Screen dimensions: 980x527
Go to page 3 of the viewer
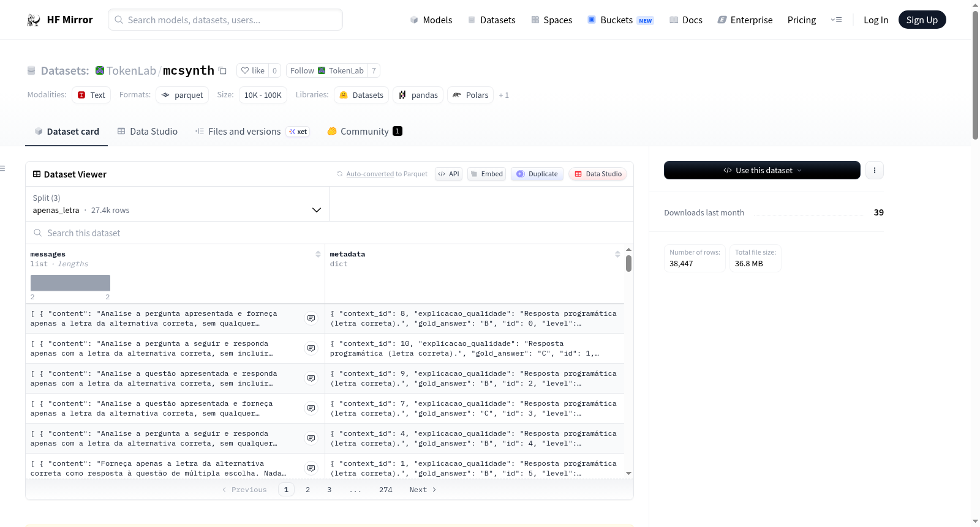[x=329, y=490]
